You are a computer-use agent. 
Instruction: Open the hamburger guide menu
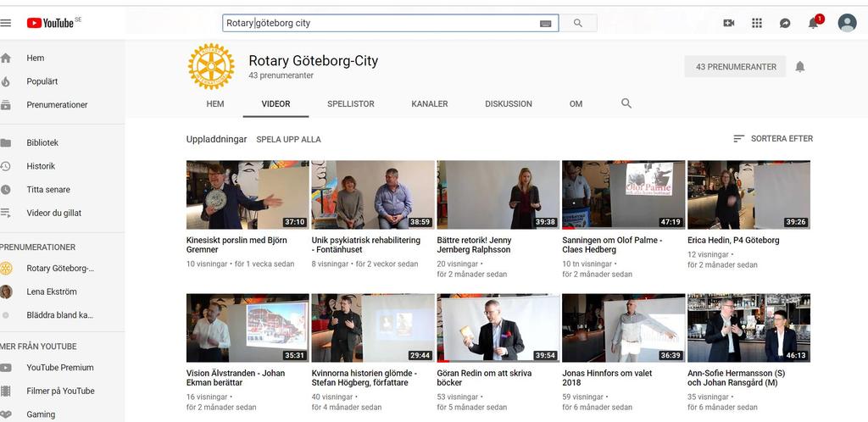click(x=6, y=23)
